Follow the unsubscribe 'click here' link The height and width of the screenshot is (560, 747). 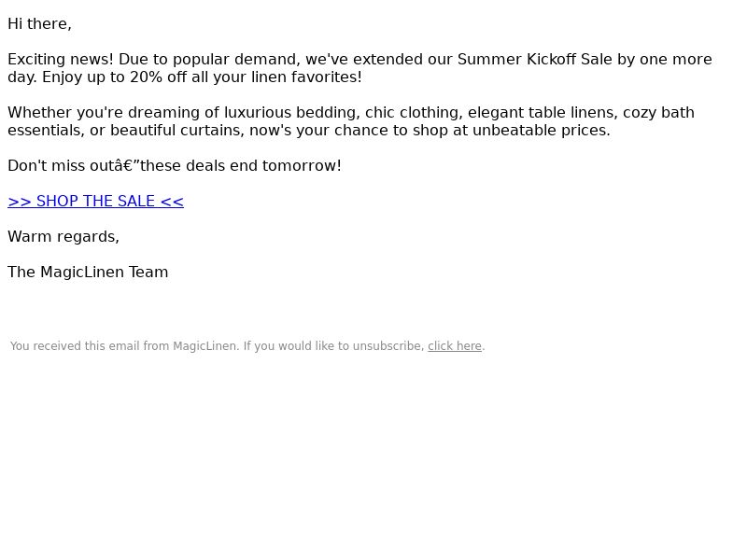click(x=455, y=346)
